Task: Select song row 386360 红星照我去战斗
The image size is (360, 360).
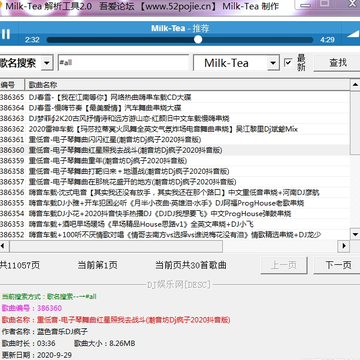Action: (x=175, y=150)
